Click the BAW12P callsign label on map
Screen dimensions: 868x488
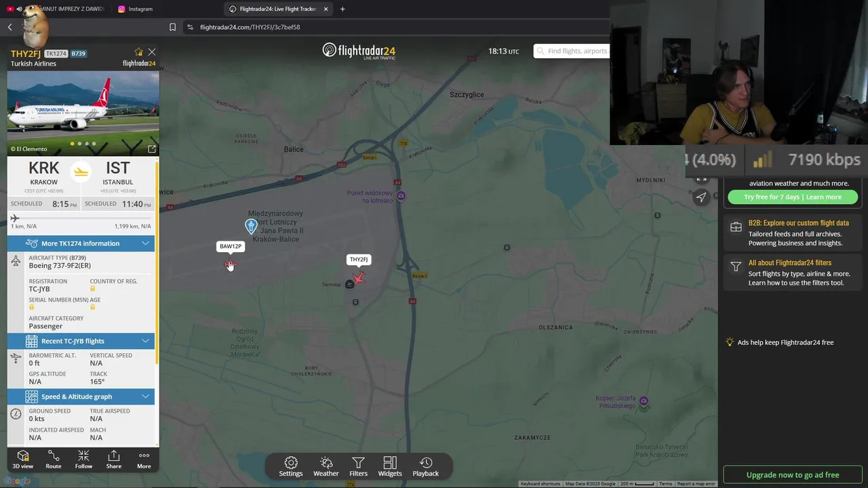[231, 247]
